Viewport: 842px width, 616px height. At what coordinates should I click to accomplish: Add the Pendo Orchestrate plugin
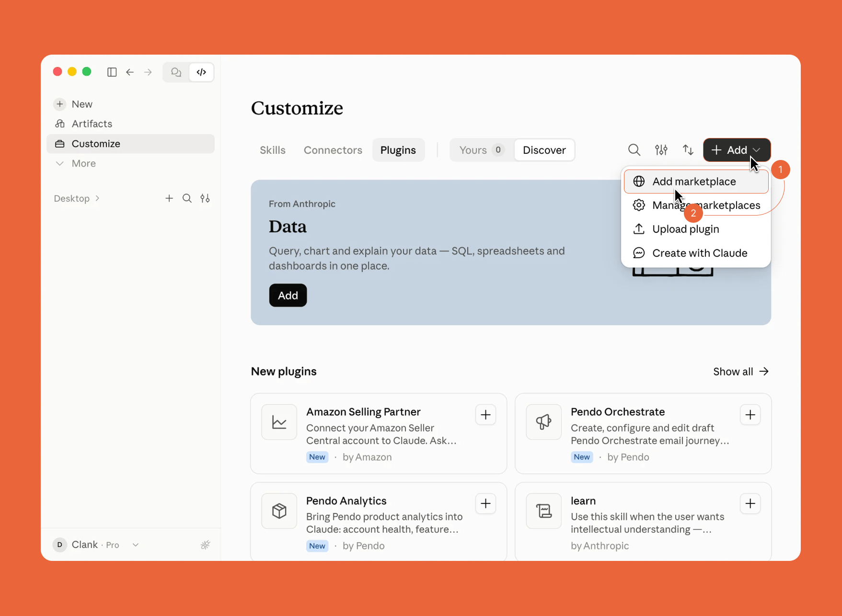click(x=750, y=415)
